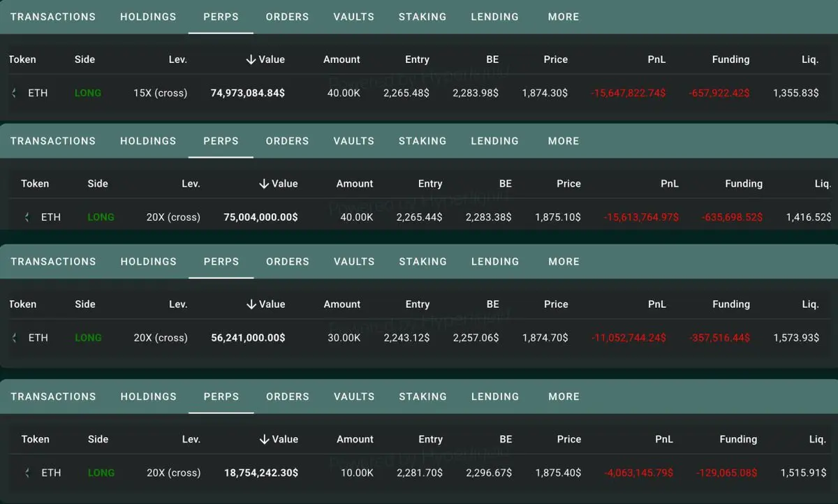Select the 15X (cross) leverage cell
This screenshot has width=838, height=504.
coord(160,93)
